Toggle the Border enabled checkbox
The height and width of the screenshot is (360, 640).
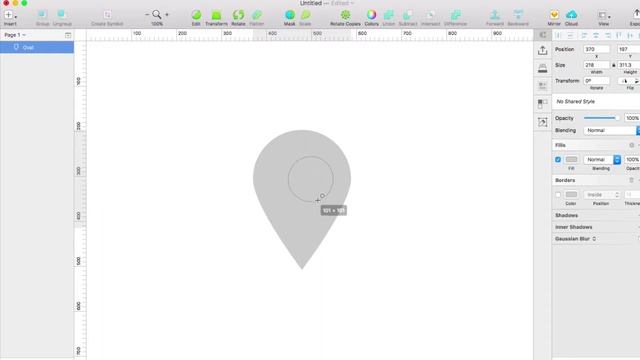(558, 195)
